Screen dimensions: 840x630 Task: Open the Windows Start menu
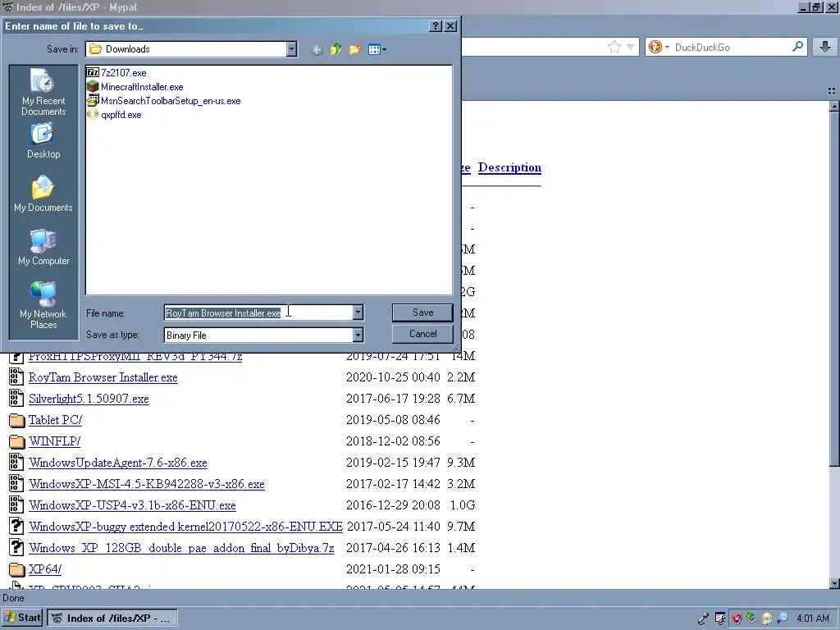click(x=22, y=618)
